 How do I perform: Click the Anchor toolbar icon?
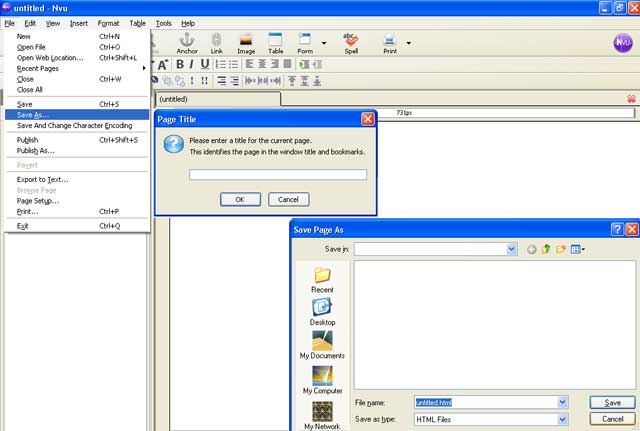click(x=187, y=43)
